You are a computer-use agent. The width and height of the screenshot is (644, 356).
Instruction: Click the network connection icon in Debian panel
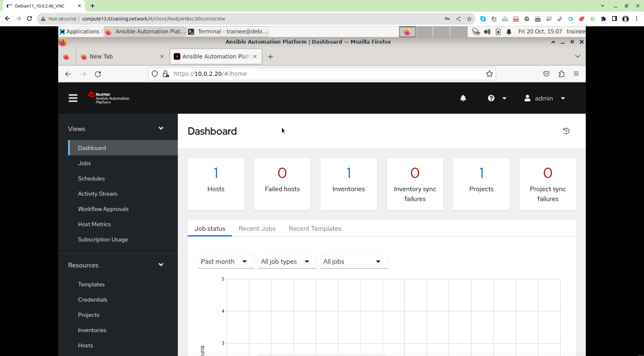[476, 31]
